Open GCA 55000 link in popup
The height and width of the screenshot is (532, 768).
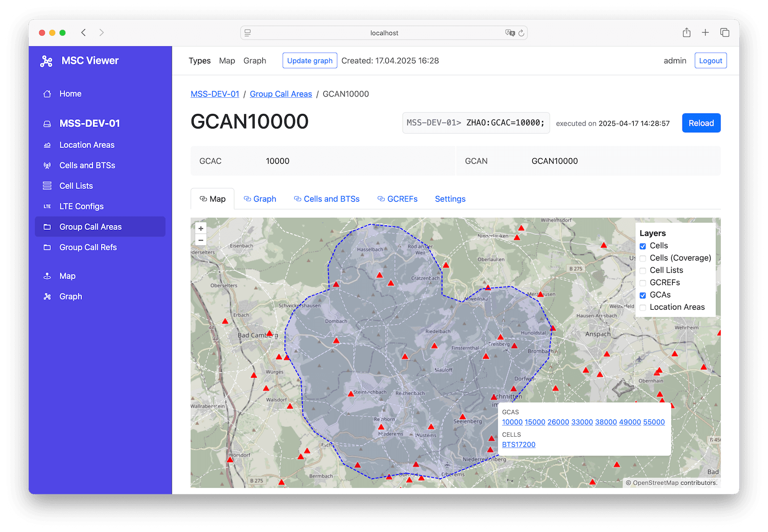click(654, 422)
